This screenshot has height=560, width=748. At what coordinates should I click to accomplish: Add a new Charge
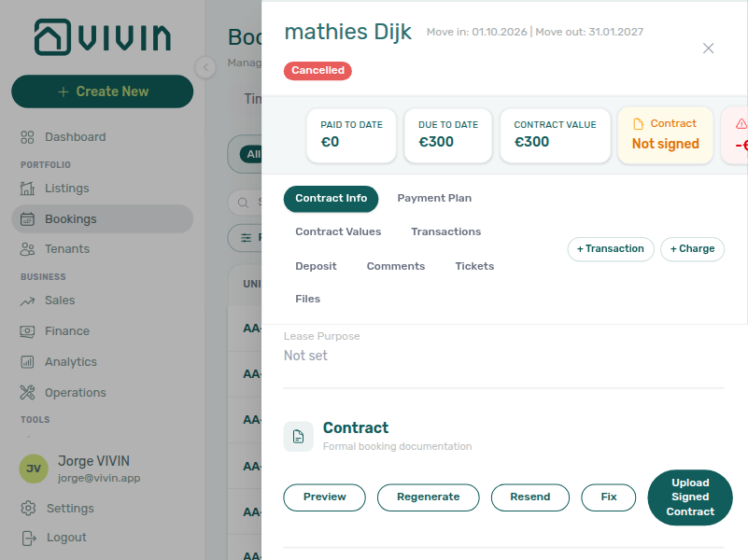point(692,249)
